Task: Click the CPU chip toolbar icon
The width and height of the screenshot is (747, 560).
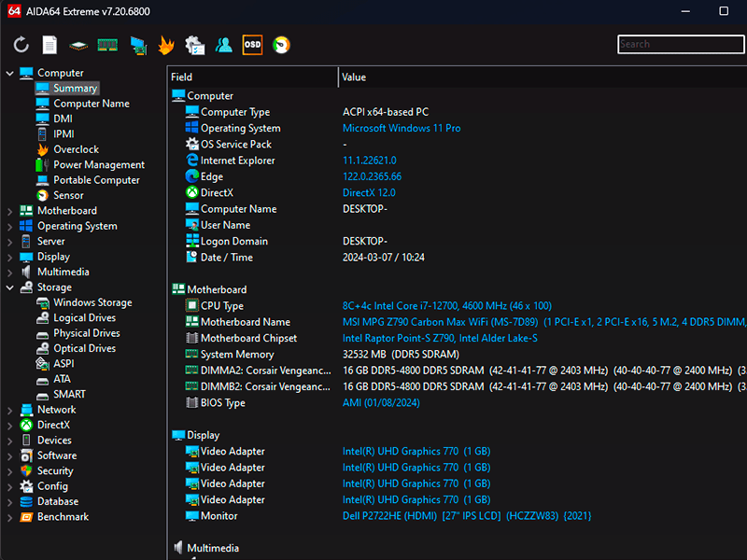Action: pyautogui.click(x=78, y=46)
